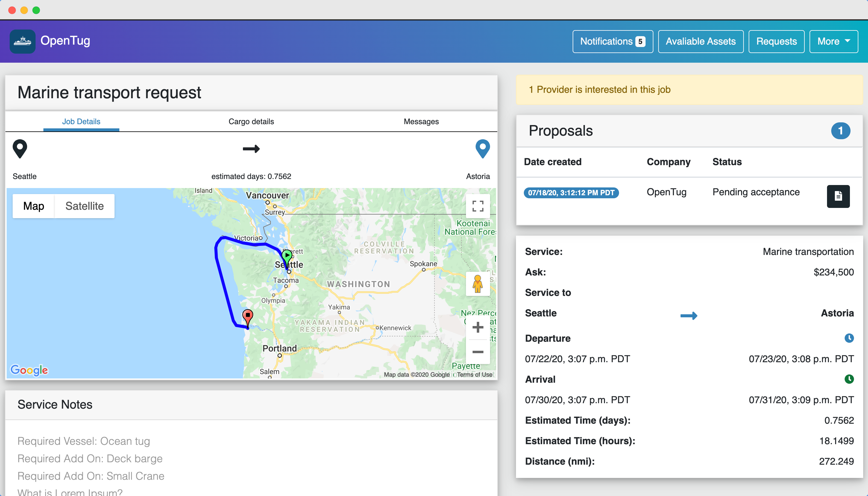Click the black origin location pin for Seattle
The height and width of the screenshot is (496, 868).
pyautogui.click(x=20, y=149)
